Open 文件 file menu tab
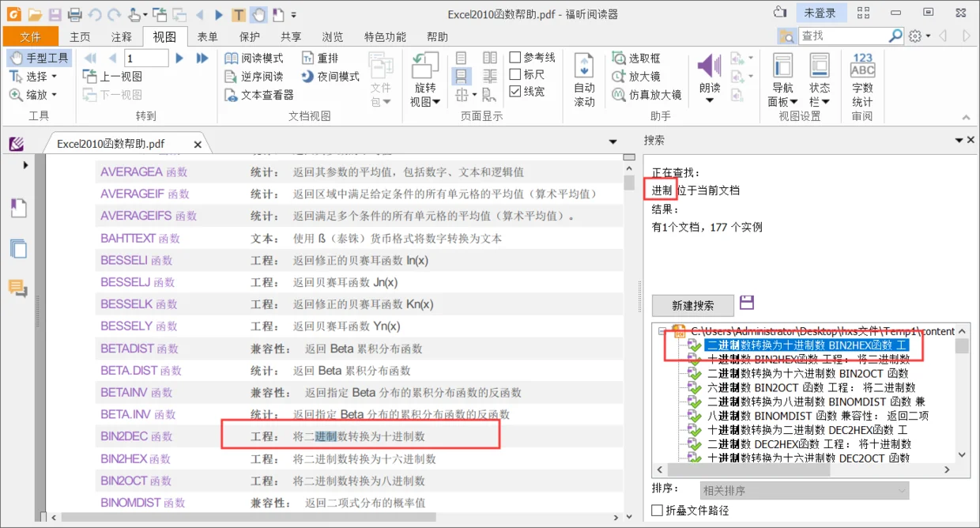 [x=31, y=37]
